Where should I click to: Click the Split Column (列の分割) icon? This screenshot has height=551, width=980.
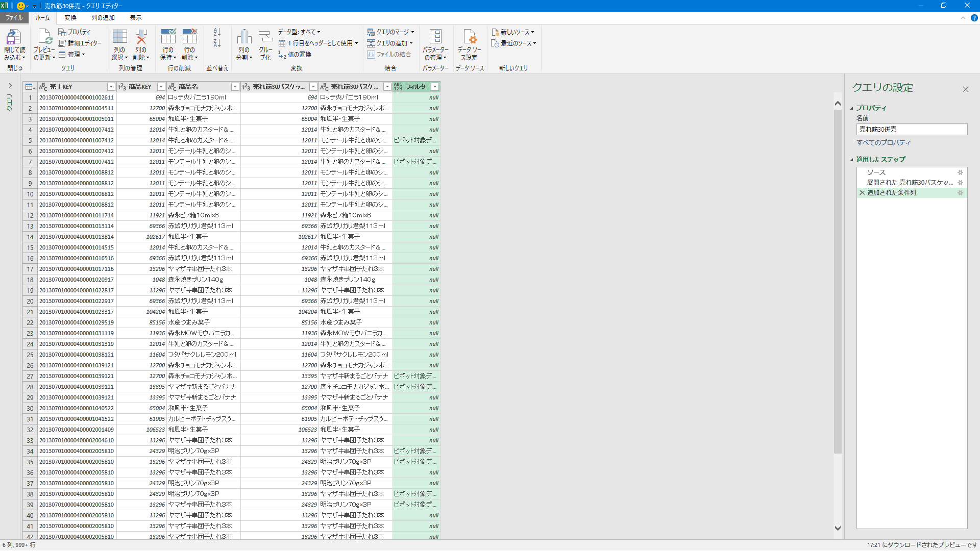point(244,37)
